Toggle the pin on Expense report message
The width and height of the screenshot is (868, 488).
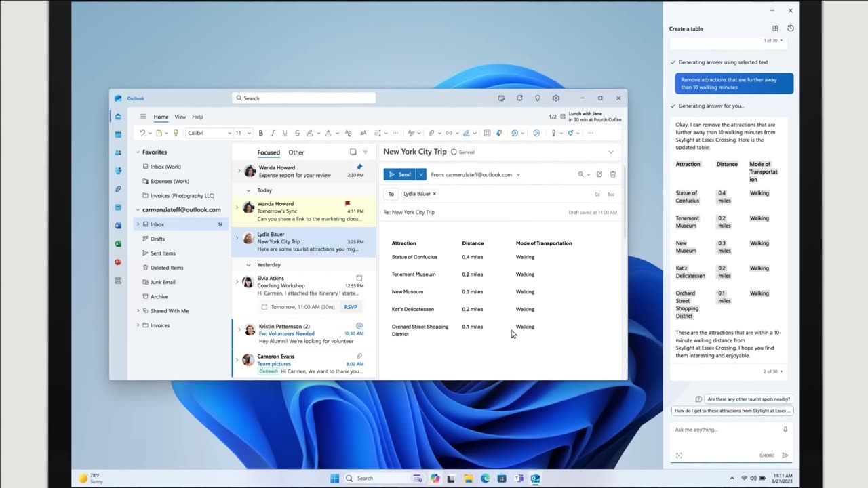359,167
